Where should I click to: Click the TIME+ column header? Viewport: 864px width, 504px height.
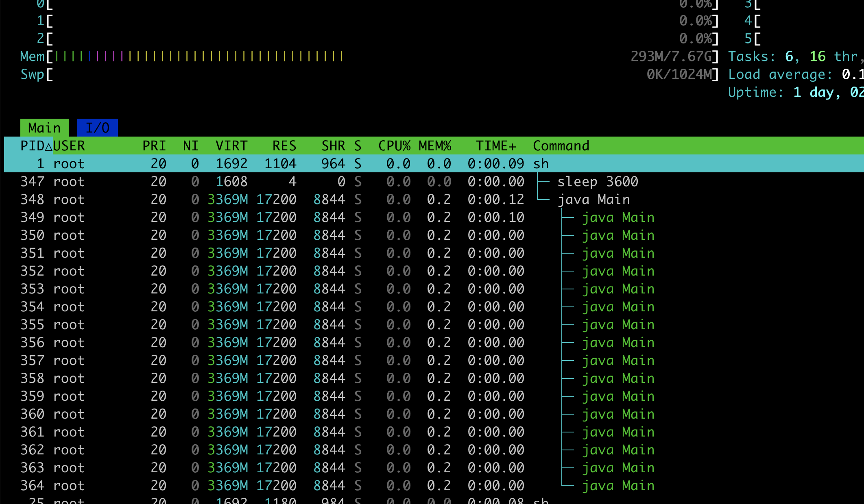[495, 146]
